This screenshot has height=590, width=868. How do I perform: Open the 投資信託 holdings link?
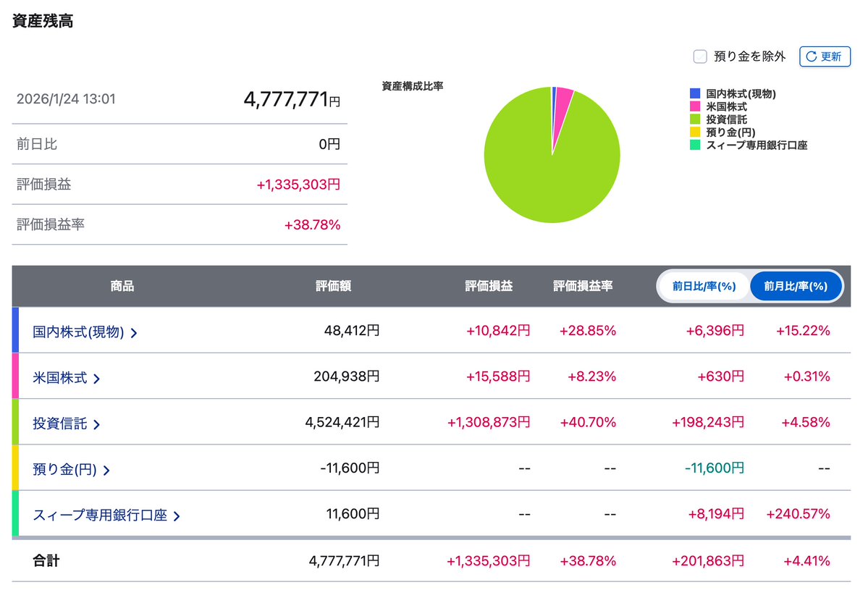click(62, 423)
